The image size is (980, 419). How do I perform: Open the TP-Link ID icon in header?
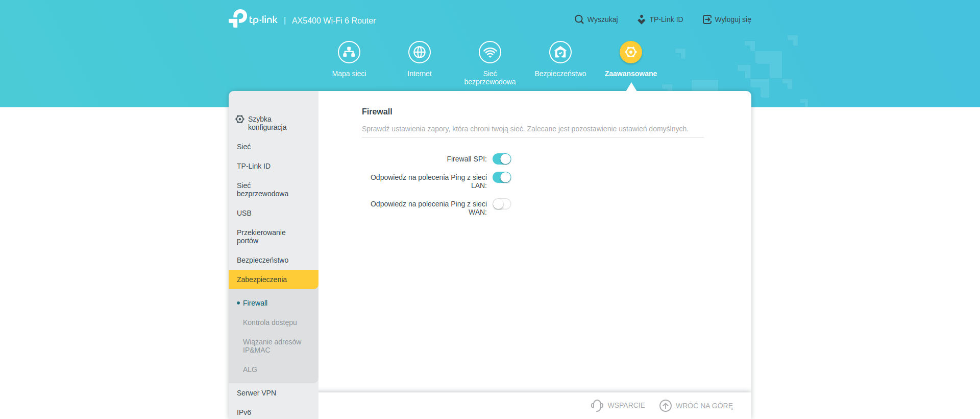click(642, 19)
